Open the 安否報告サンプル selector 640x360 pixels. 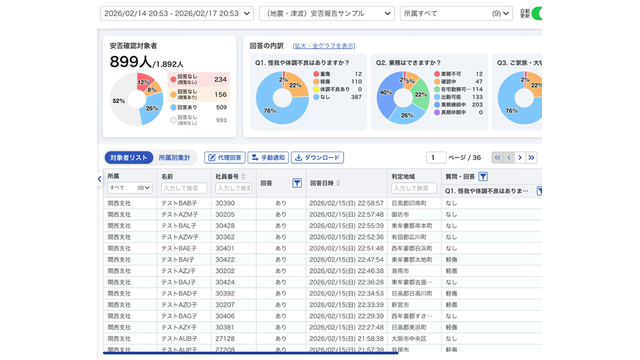tap(327, 13)
